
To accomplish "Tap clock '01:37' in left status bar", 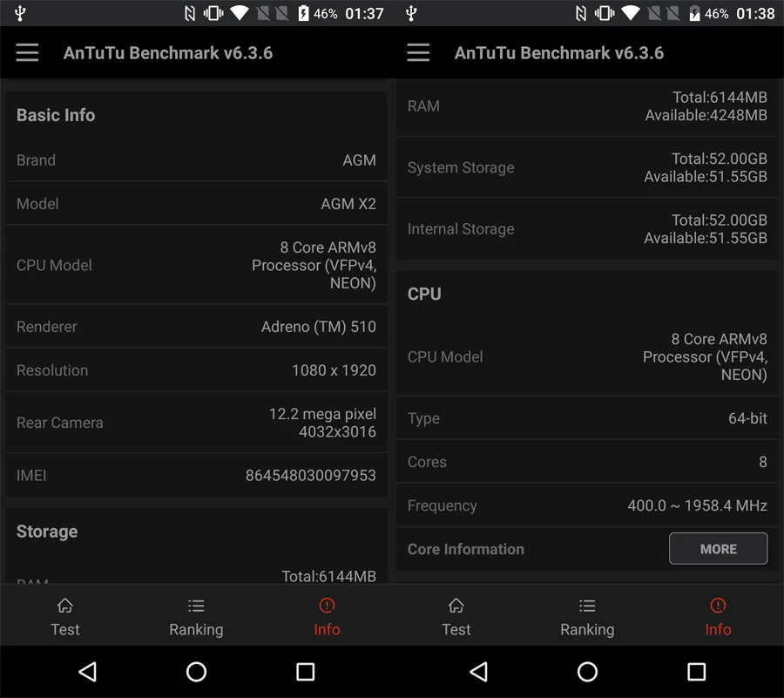I will click(x=364, y=13).
